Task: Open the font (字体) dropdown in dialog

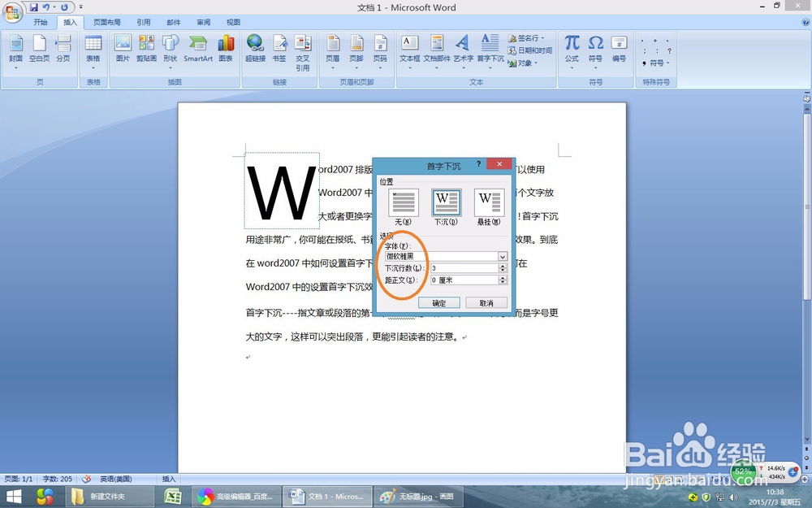Action: click(x=503, y=257)
